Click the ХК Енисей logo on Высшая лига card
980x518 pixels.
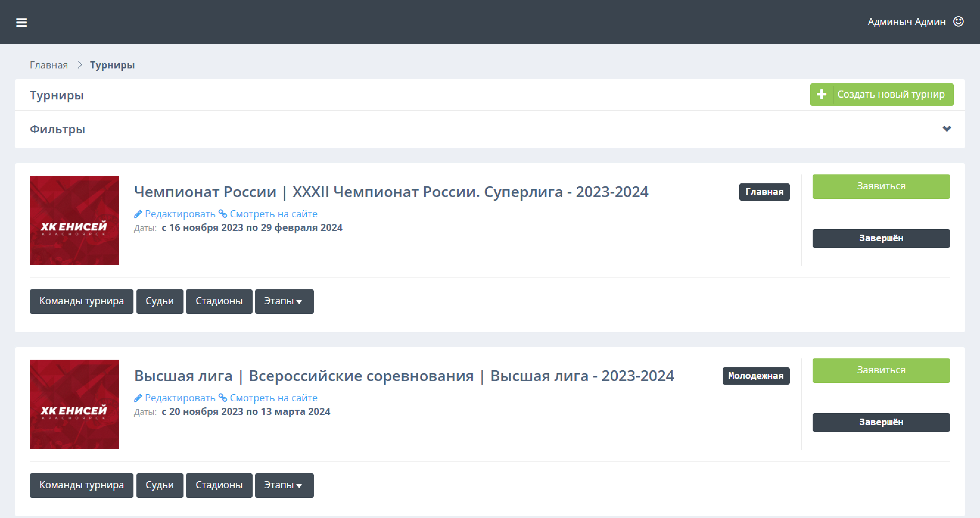pyautogui.click(x=74, y=405)
